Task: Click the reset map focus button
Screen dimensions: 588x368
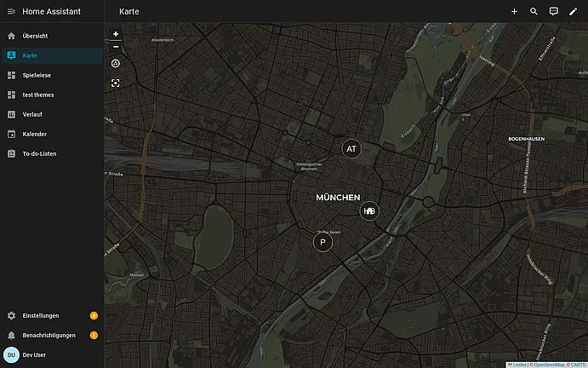Action: coord(116,63)
